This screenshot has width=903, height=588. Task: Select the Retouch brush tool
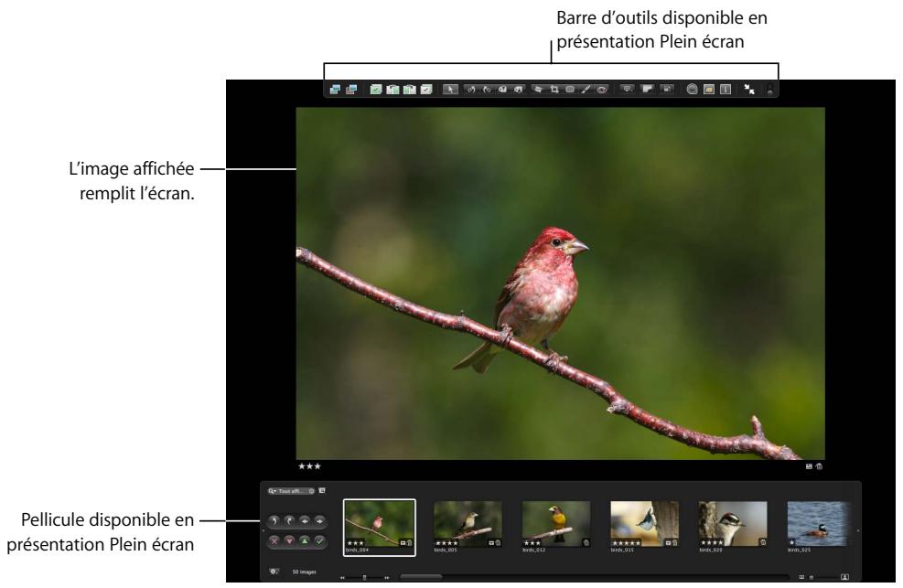(586, 90)
